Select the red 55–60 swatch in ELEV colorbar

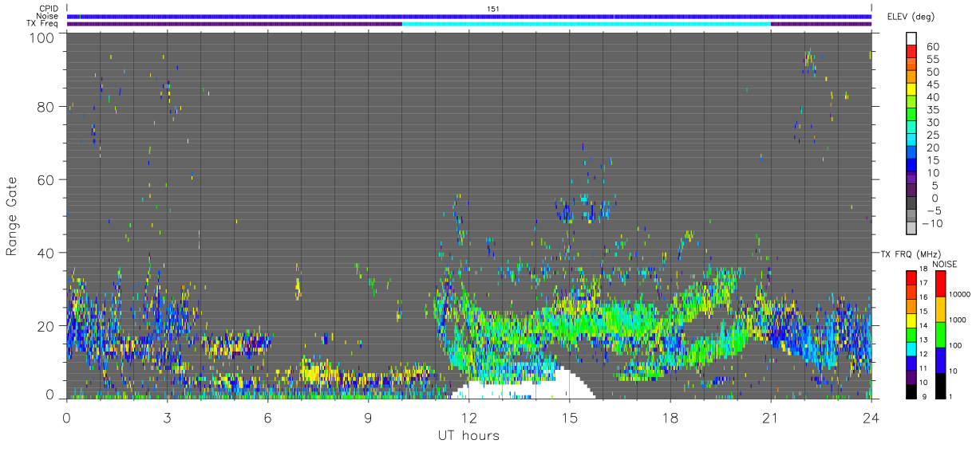pos(911,52)
